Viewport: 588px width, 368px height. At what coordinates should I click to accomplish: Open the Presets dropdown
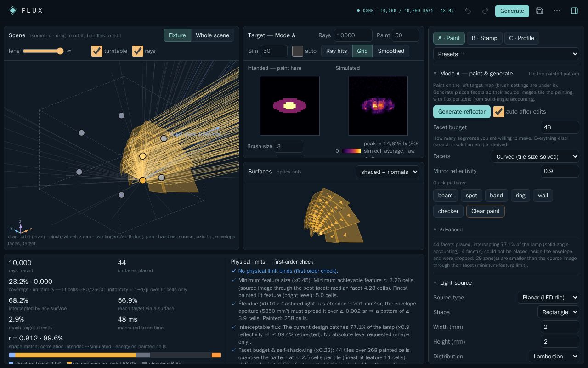pos(506,54)
